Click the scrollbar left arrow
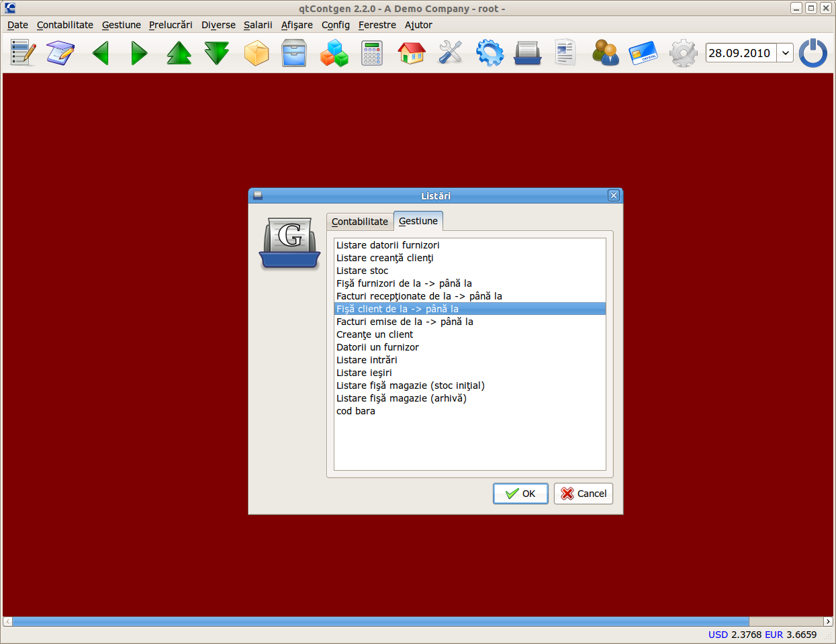This screenshot has width=836, height=644. point(7,622)
